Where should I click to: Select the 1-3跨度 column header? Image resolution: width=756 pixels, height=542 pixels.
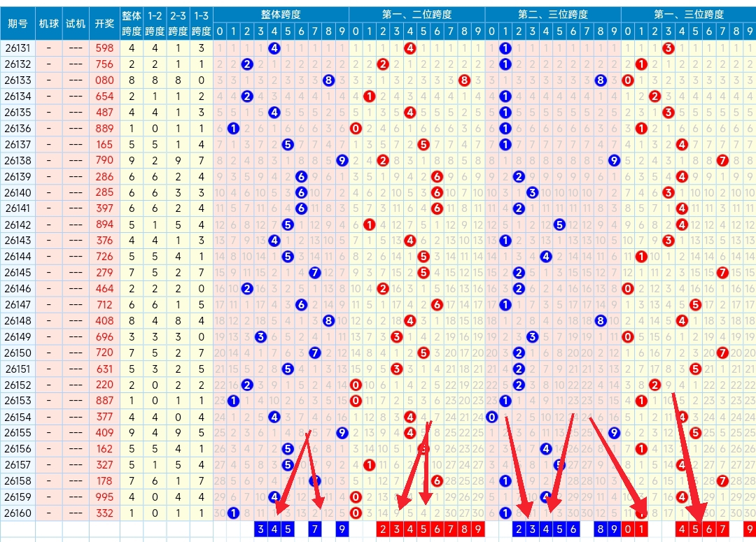(201, 24)
